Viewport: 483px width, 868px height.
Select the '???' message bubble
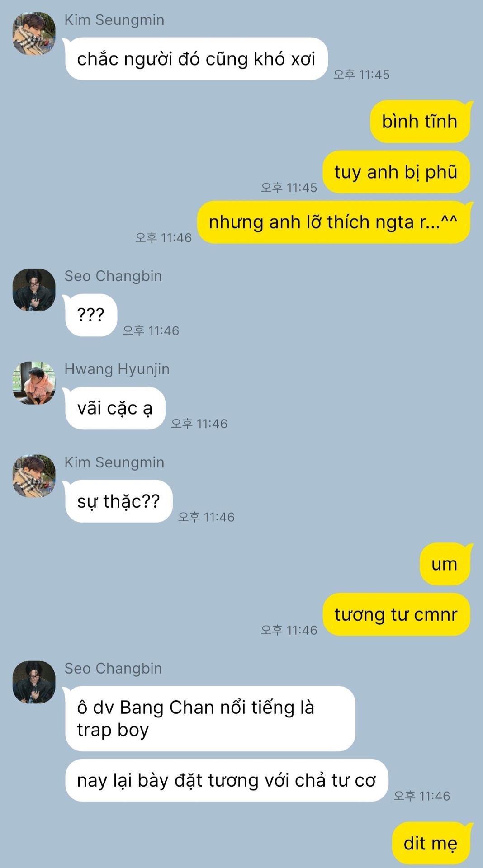91,315
